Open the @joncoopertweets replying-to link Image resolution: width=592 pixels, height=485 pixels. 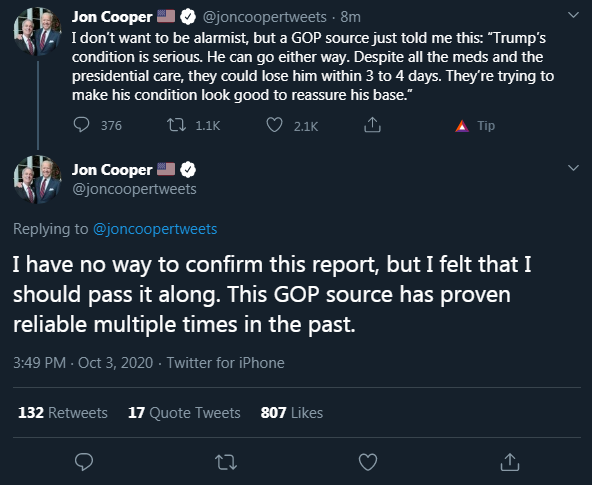155,229
